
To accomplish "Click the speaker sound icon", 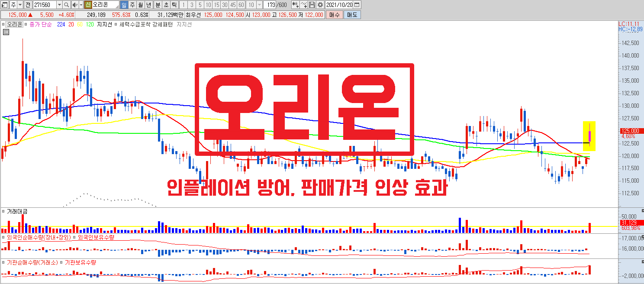I will (75, 5).
